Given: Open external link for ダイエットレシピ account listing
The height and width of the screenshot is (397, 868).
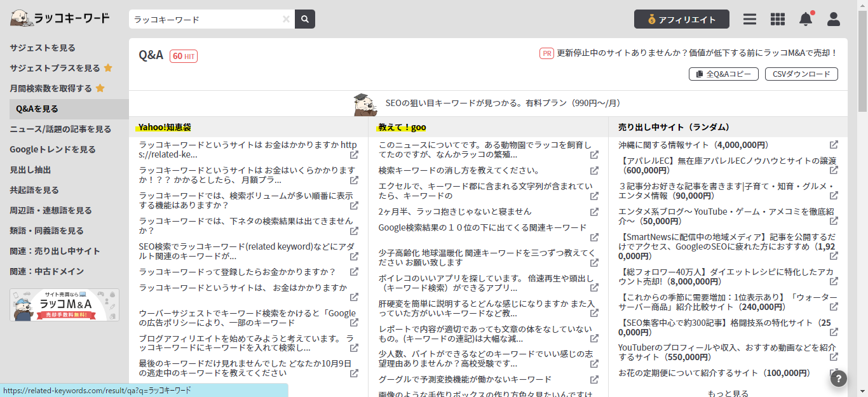Looking at the screenshot, I should (834, 281).
